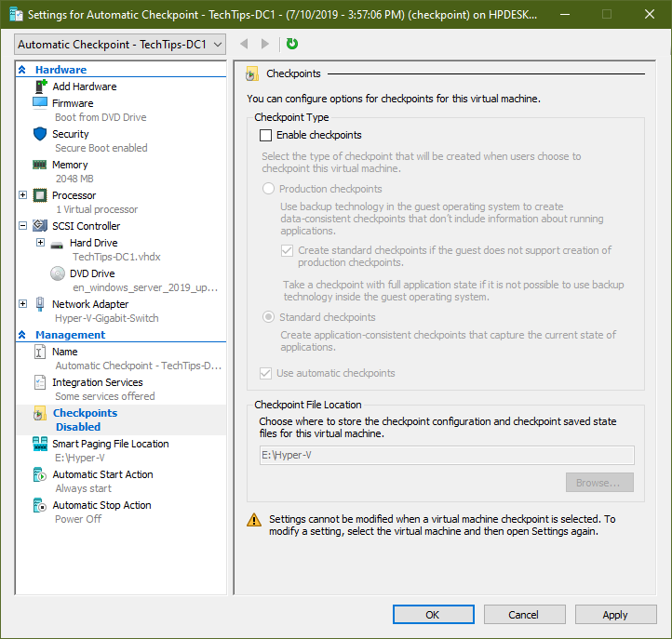The image size is (672, 639).
Task: Click the checkpoint file location field
Action: pos(447,455)
